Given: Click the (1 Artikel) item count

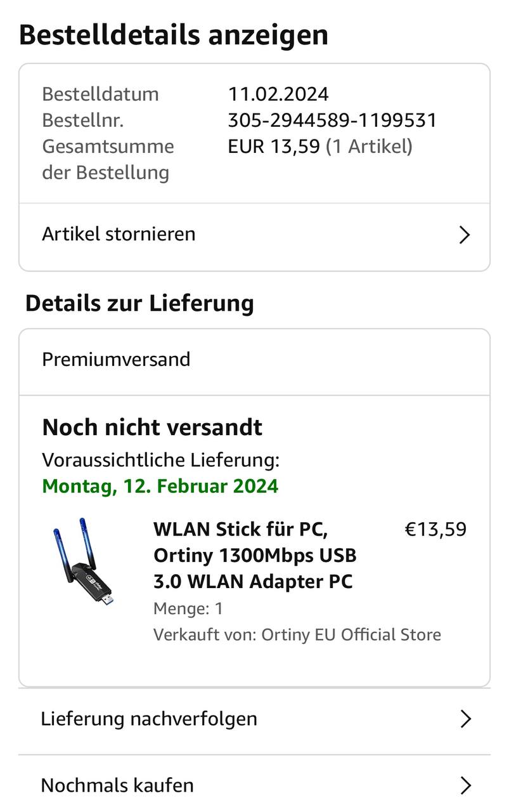Looking at the screenshot, I should click(x=369, y=147).
